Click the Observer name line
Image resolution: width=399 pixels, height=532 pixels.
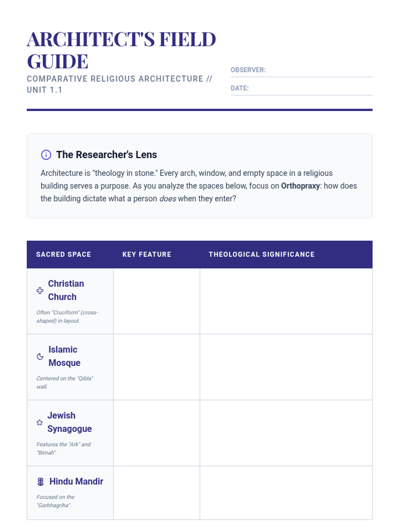coord(319,71)
